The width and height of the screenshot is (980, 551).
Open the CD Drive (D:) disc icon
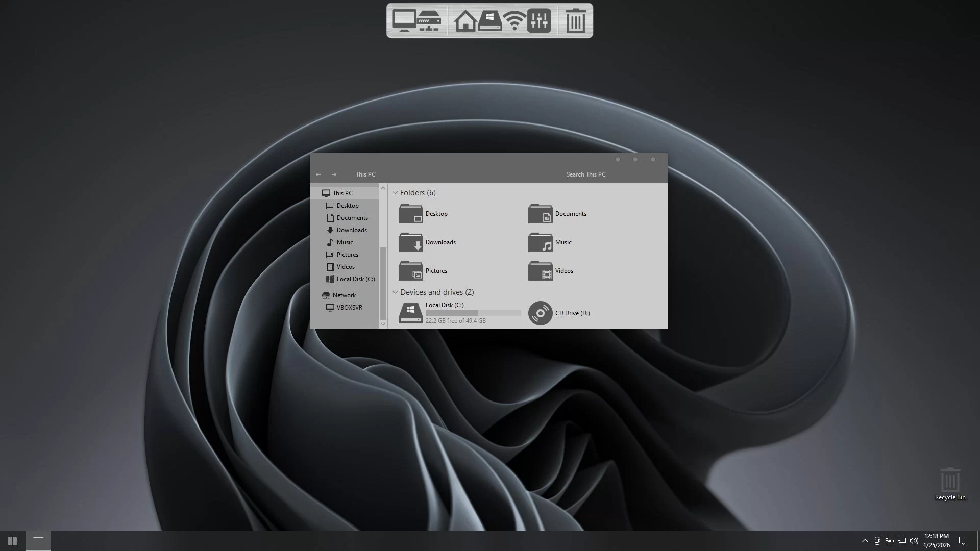click(540, 313)
